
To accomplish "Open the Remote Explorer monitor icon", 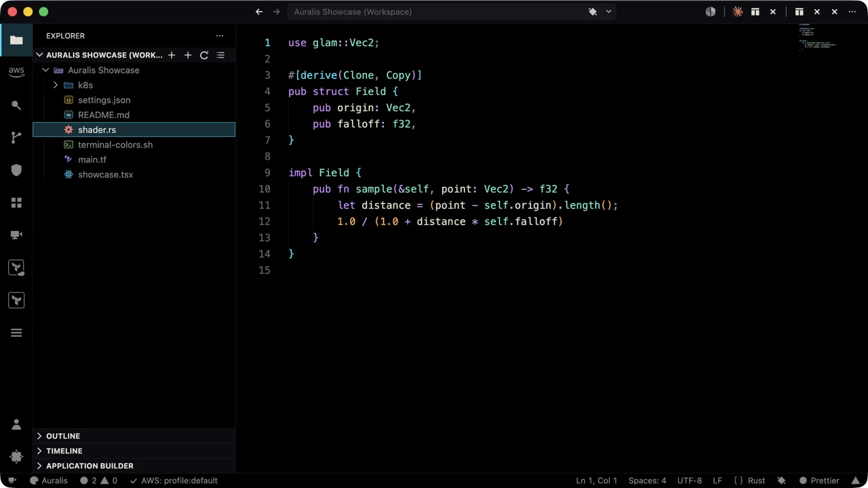I will click(16, 235).
